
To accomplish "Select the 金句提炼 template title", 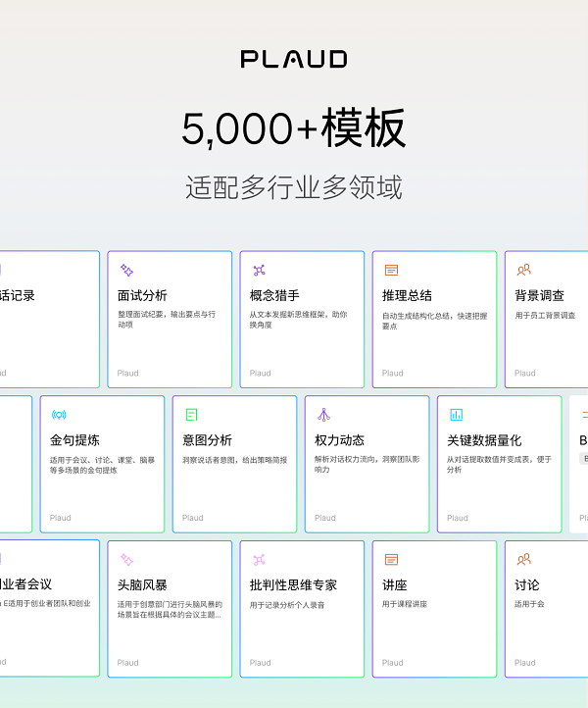I will coord(74,440).
